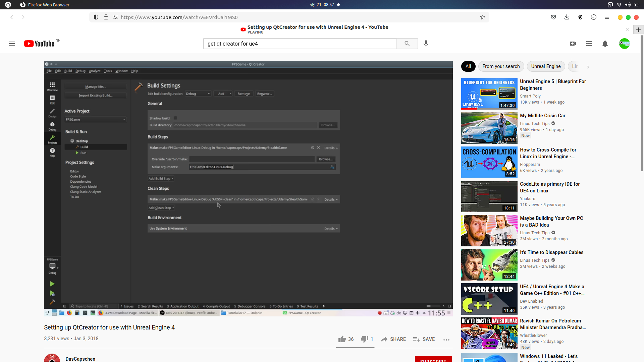The image size is (644, 362).
Task: Open the notifications bell
Action: click(x=605, y=44)
